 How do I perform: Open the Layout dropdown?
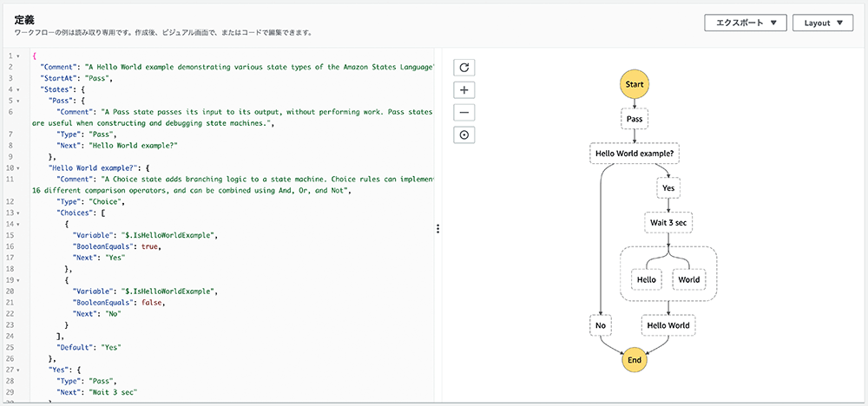[823, 23]
